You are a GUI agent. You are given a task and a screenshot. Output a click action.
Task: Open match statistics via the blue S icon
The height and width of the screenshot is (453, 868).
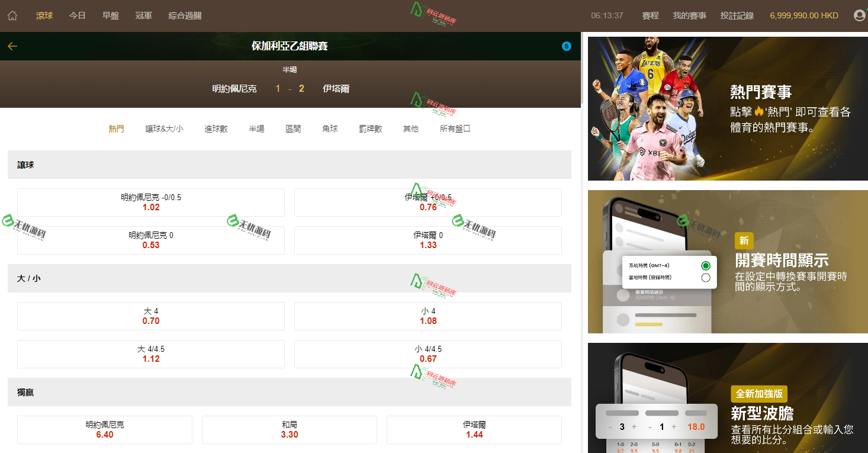click(x=566, y=46)
